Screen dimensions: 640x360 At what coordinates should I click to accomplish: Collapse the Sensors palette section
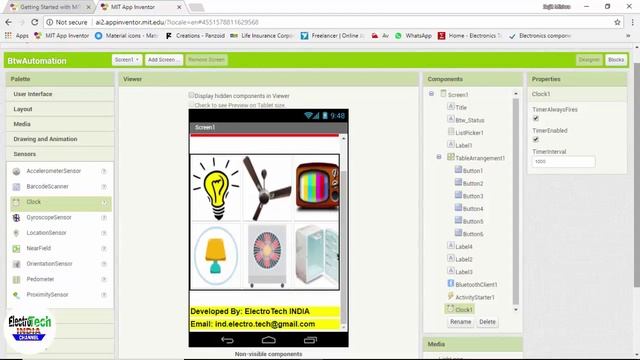[x=60, y=154]
